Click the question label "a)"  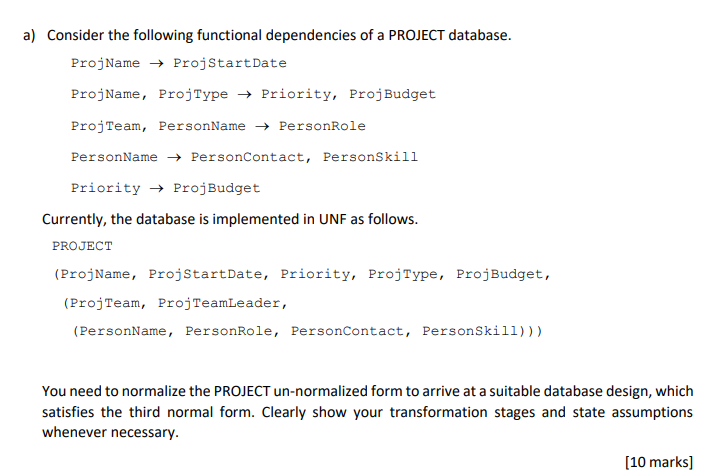point(29,35)
